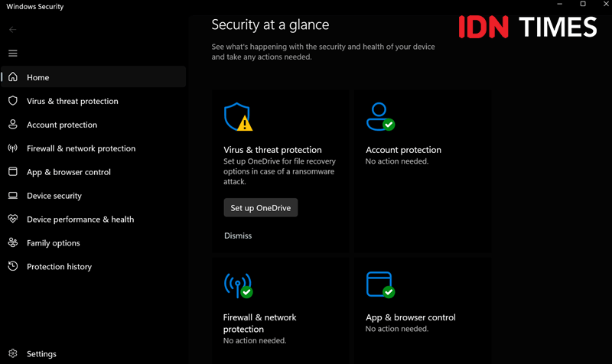Open the Account protection card title
This screenshot has width=612, height=364.
403,150
